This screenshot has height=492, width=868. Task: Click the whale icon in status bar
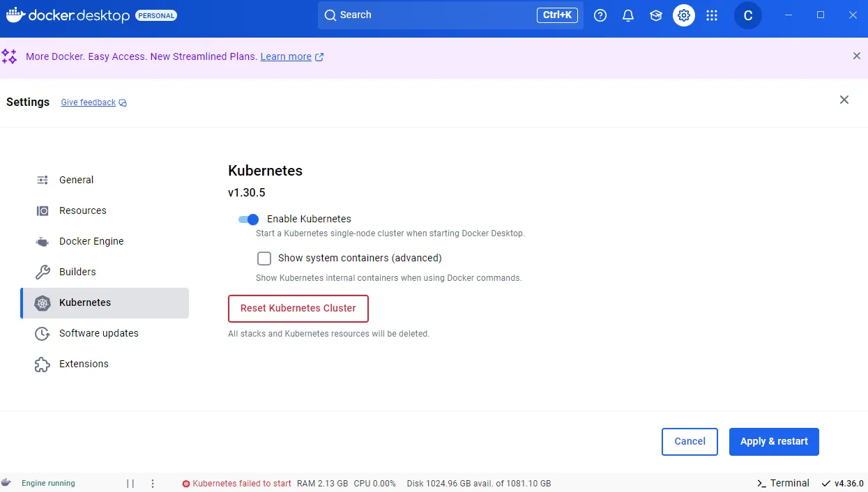click(x=6, y=482)
